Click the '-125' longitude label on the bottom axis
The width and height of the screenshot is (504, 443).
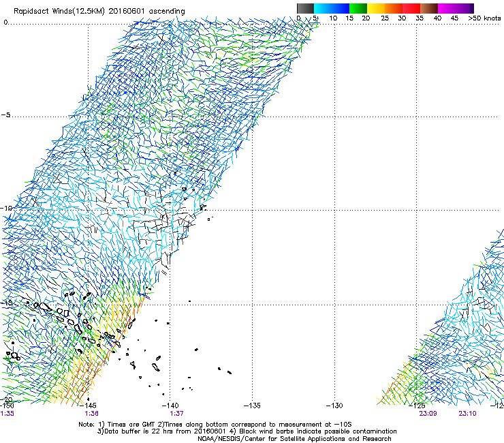tap(417, 406)
